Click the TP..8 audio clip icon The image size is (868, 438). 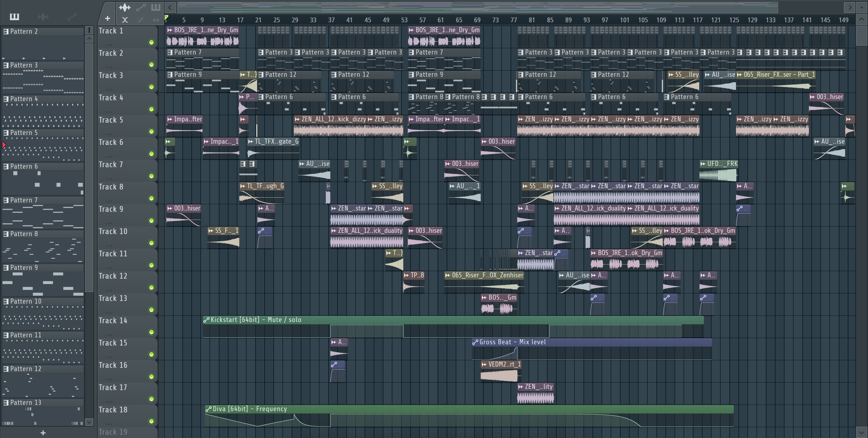point(406,275)
